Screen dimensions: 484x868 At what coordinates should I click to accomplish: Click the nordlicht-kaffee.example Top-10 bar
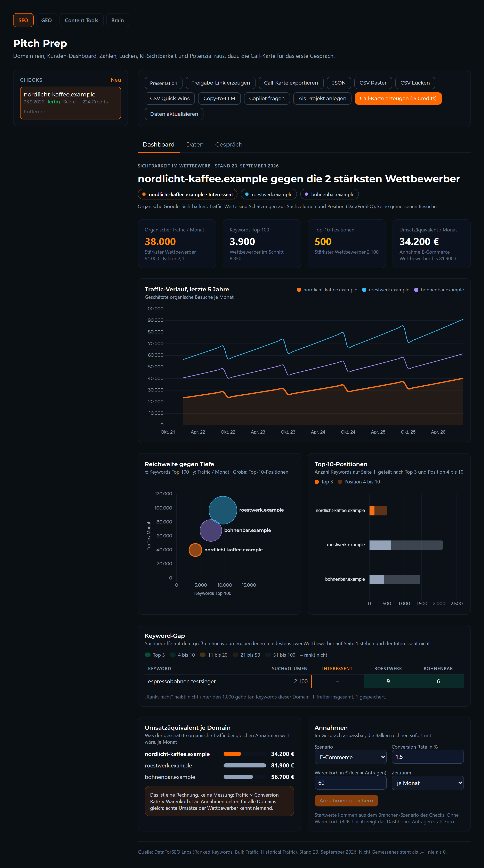[x=378, y=511]
